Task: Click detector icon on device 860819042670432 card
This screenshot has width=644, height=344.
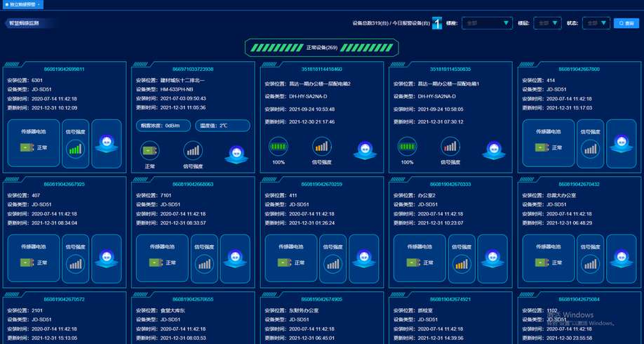Action: 621,259
